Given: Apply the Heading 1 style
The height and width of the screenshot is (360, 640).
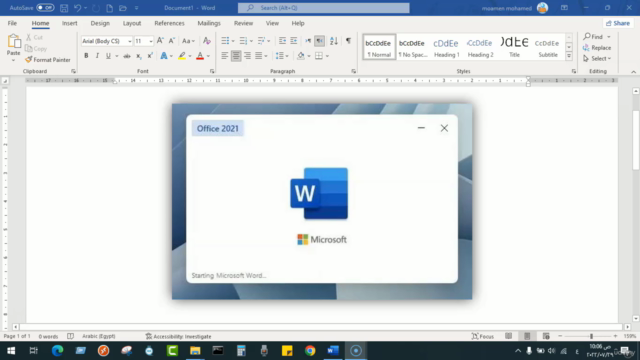Looking at the screenshot, I should 447,47.
